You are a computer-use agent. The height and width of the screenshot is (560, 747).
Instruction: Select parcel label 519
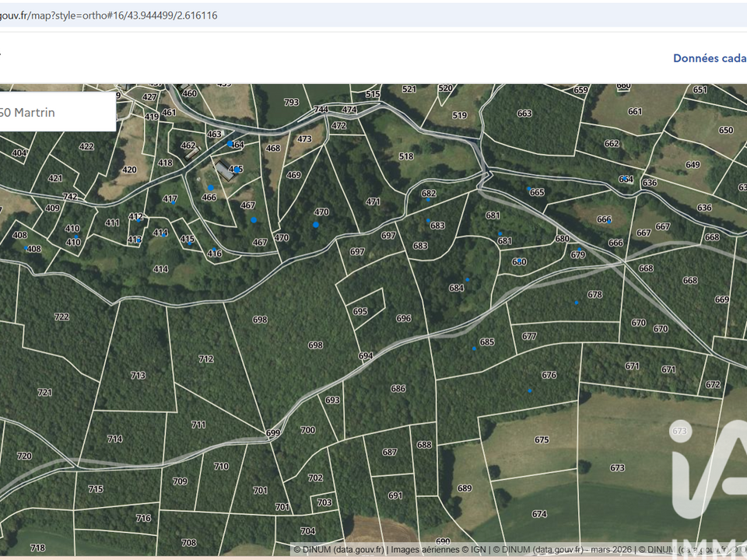460,115
